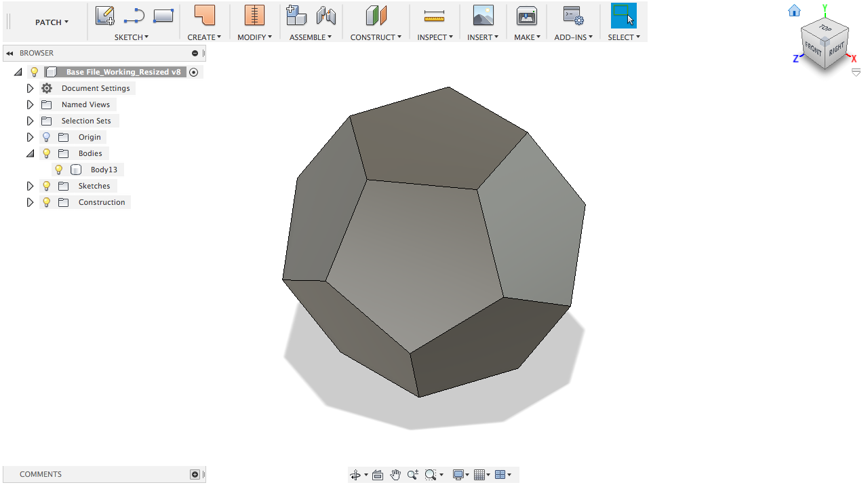The height and width of the screenshot is (485, 868).
Task: Collapse the root Base File node
Action: click(x=18, y=72)
